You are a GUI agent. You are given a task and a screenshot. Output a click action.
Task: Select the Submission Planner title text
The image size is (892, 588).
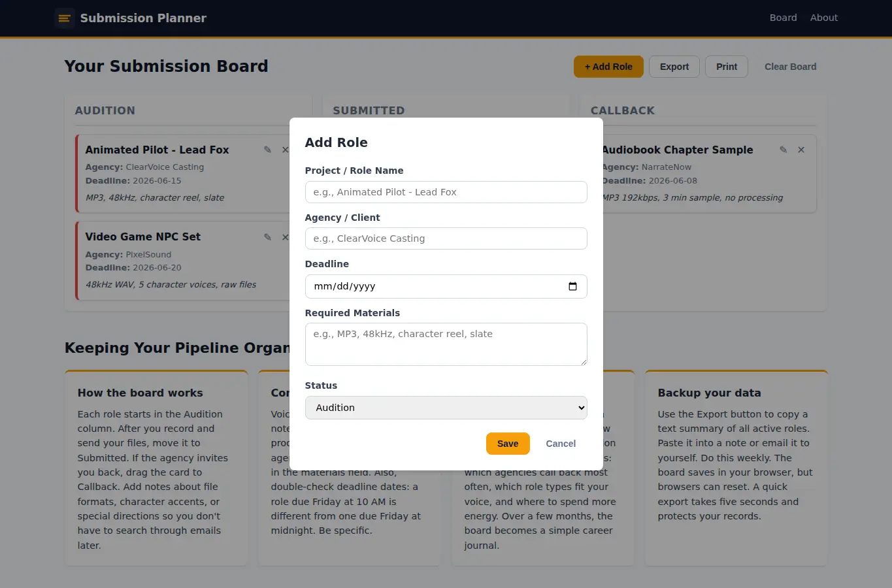point(143,18)
